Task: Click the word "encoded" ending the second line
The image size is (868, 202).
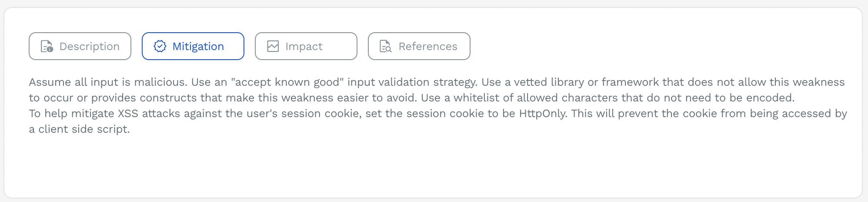Action: [769, 98]
